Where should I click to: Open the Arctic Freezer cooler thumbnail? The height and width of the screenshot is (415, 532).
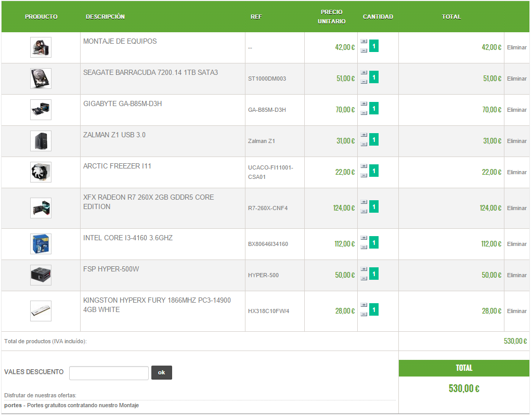(41, 172)
